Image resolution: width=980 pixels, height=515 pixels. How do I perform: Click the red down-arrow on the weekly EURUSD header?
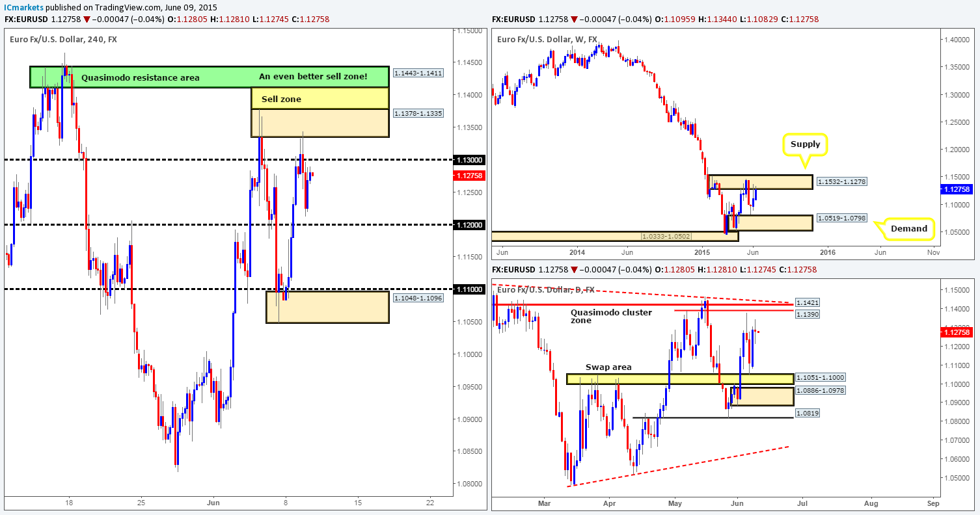[573, 20]
